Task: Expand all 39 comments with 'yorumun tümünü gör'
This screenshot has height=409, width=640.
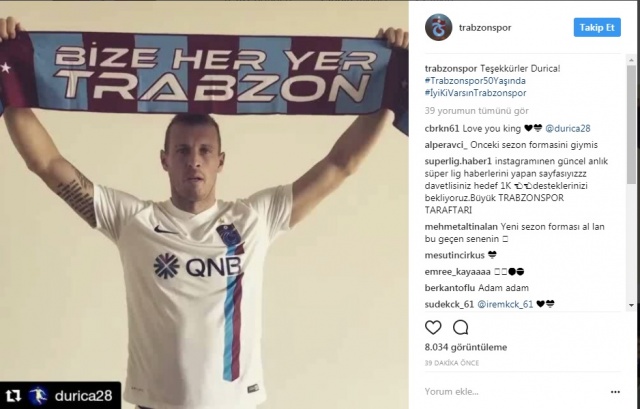Action: click(476, 111)
